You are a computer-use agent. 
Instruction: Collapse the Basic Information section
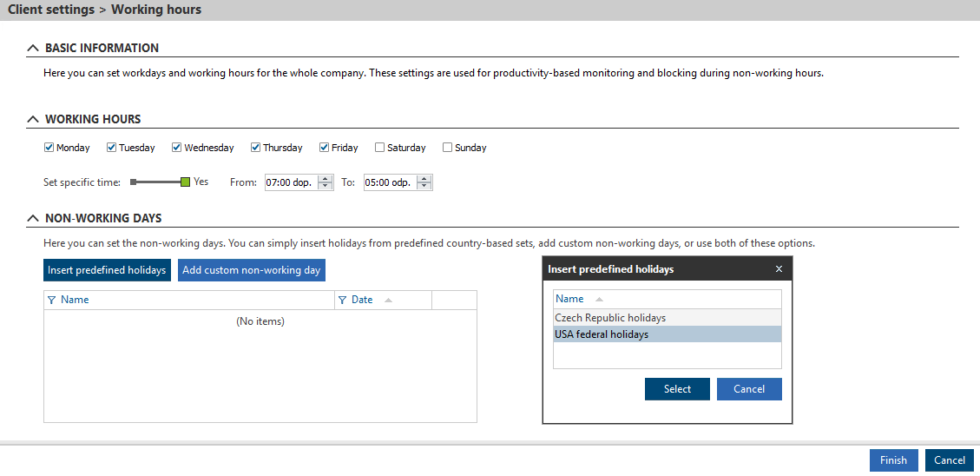point(33,49)
